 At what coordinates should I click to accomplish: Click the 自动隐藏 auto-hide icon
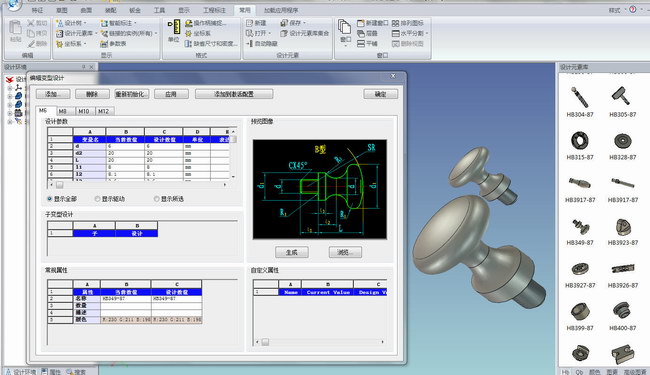[249, 44]
